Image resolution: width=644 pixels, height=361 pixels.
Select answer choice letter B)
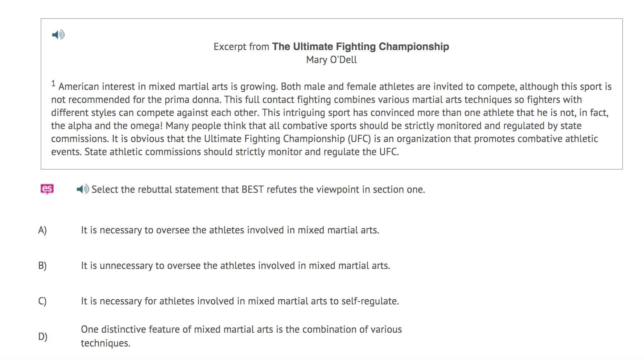42,266
